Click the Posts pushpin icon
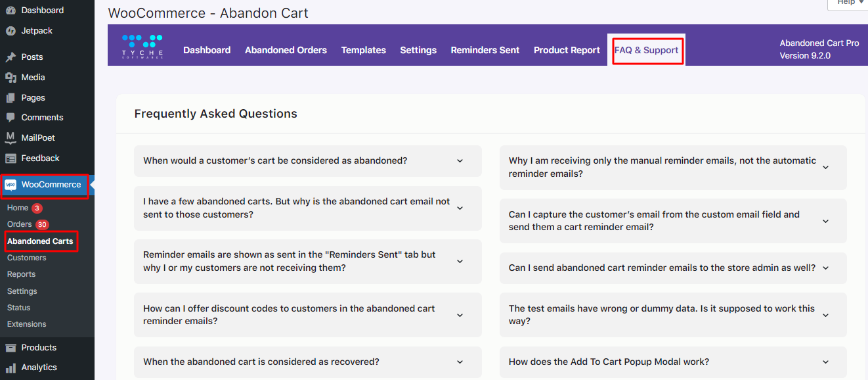 pyautogui.click(x=11, y=57)
